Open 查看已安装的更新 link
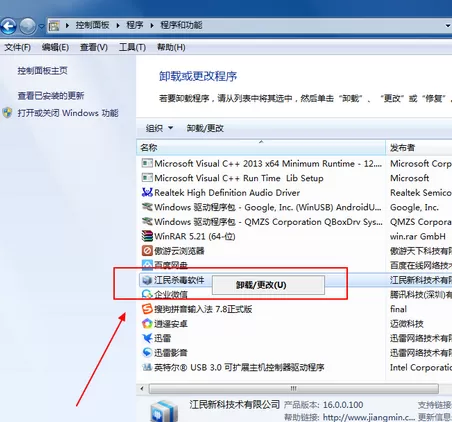The image size is (452, 422). [x=51, y=96]
